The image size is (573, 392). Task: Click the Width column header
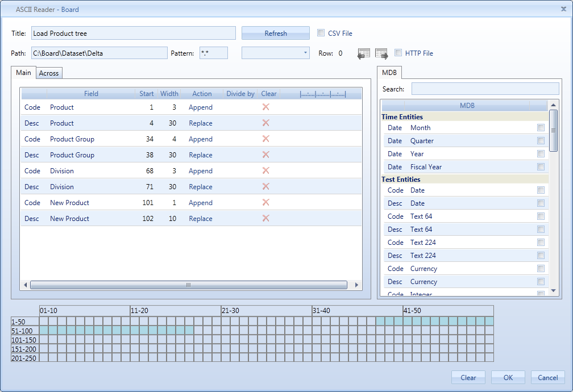(169, 94)
